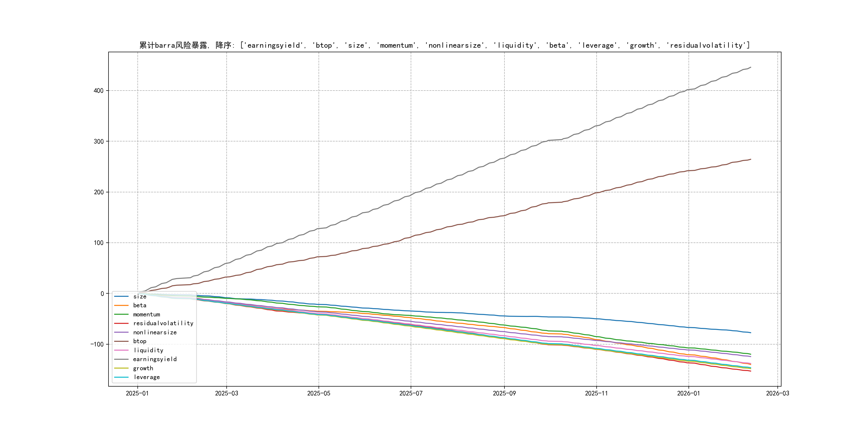Click the orange beta legend line swatch

pos(121,306)
